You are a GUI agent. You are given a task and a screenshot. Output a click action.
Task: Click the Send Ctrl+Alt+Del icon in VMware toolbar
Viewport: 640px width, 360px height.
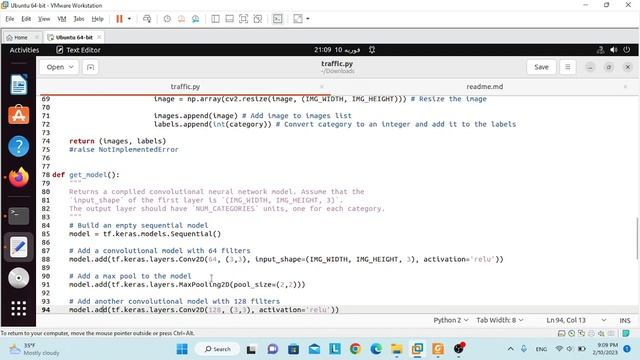tap(147, 19)
